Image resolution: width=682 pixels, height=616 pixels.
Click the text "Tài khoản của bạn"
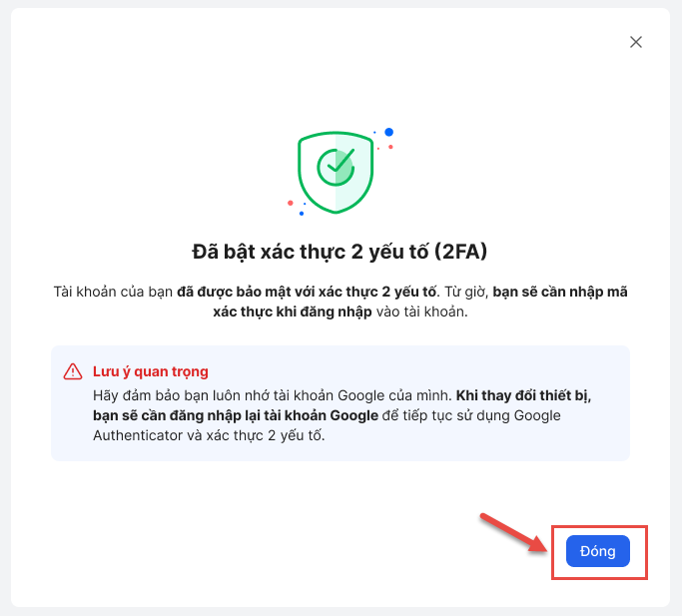coord(114,292)
